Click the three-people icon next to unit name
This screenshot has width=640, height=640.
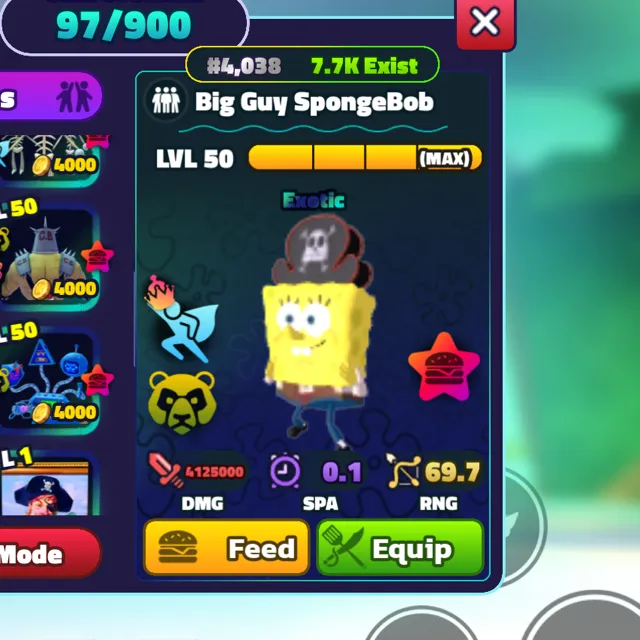(x=166, y=100)
